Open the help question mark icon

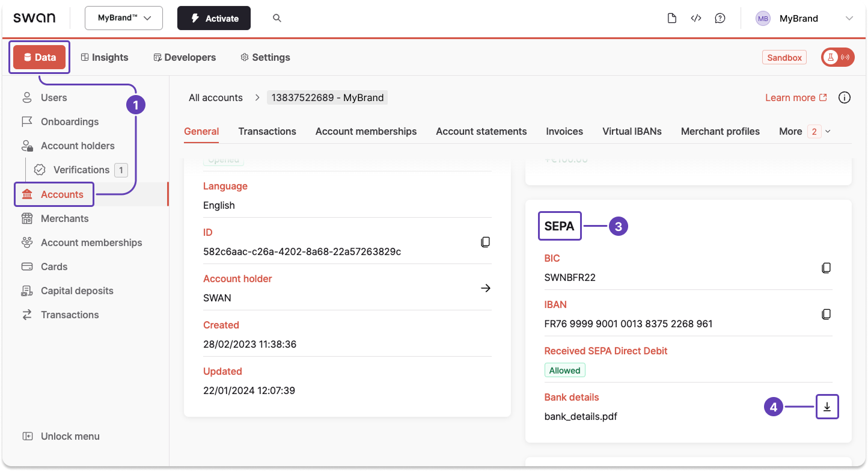(720, 18)
